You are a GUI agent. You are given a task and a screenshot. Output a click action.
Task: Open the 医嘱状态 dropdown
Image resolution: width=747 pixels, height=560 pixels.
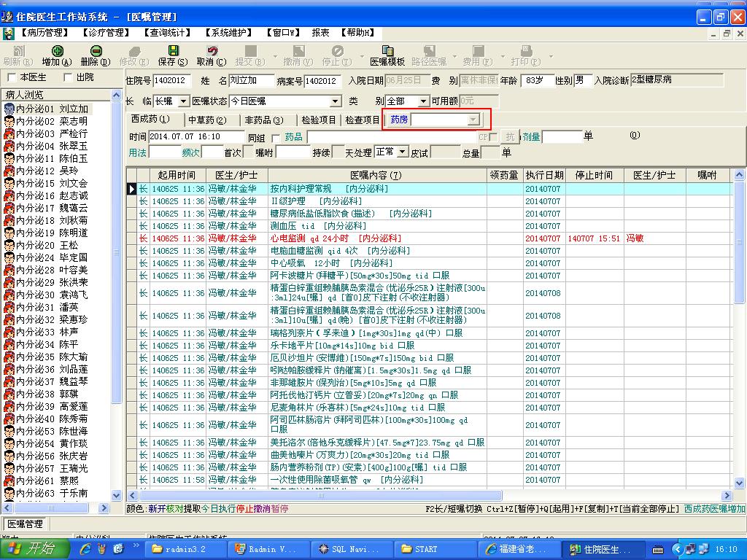[336, 101]
